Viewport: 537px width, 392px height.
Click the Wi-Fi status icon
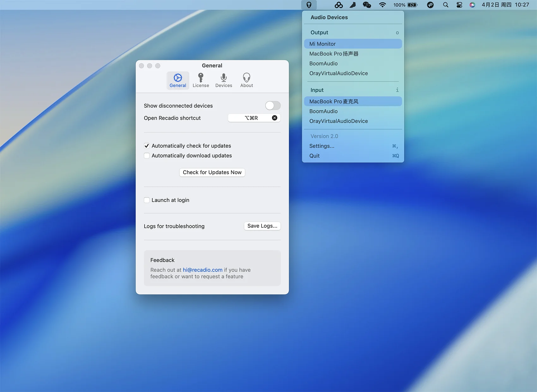tap(382, 5)
